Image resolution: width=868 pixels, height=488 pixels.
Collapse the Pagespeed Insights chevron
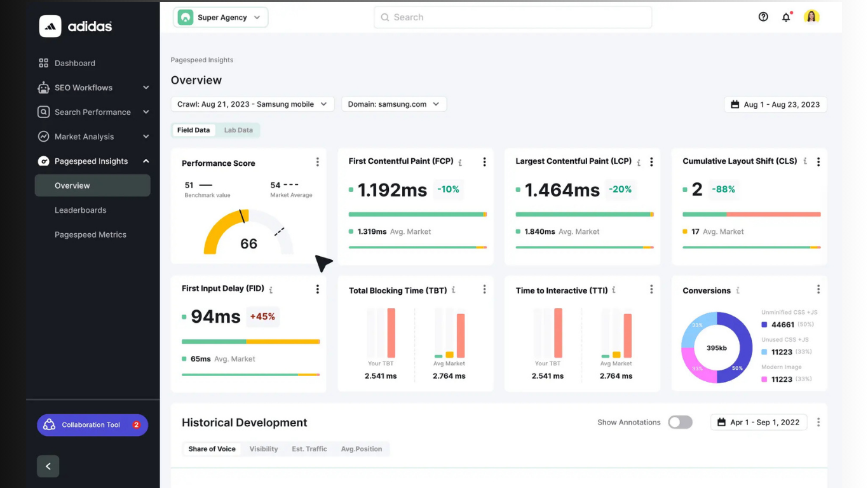[x=146, y=161]
